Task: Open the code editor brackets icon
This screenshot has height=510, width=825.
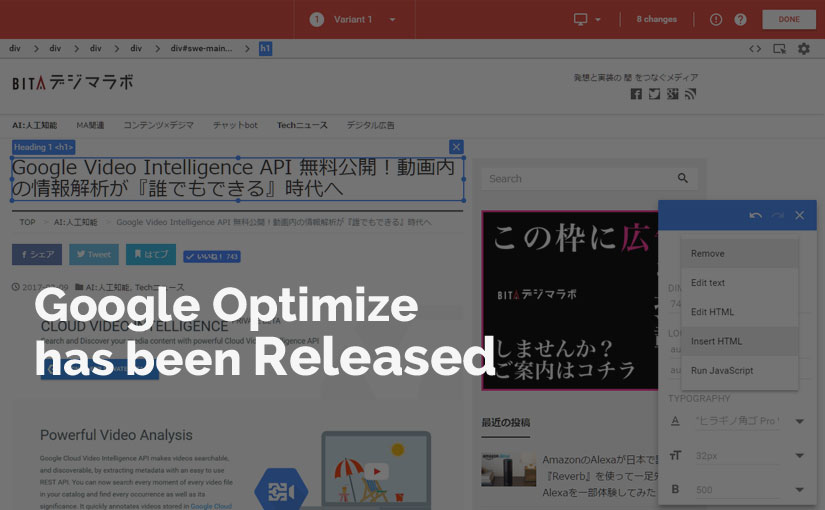Action: [755, 49]
